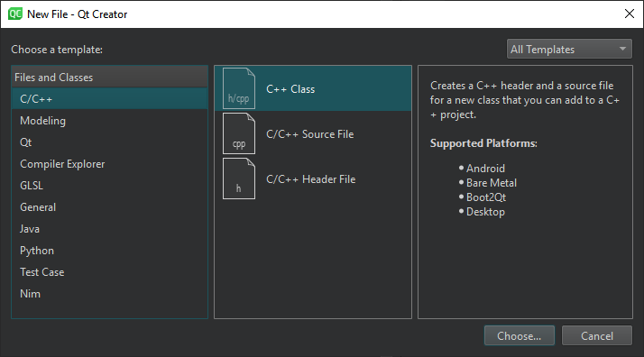Click the Android platform entry
The height and width of the screenshot is (357, 644).
485,169
